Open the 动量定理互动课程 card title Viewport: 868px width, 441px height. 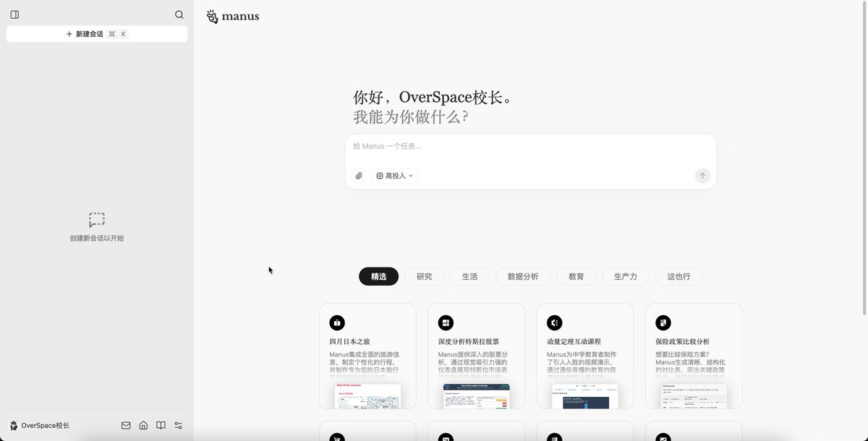[x=574, y=341]
